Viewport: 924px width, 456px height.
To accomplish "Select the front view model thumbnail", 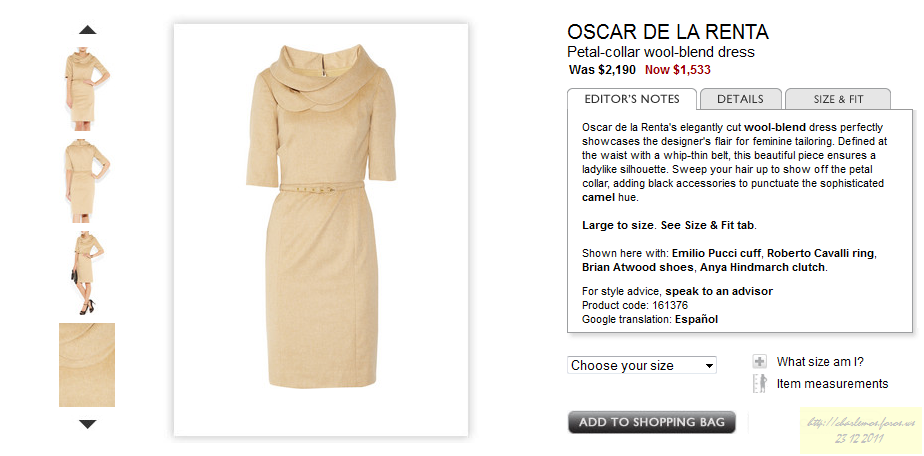I will pyautogui.click(x=87, y=88).
